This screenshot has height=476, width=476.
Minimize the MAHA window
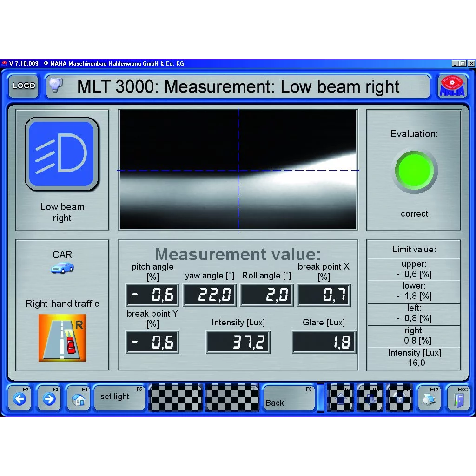click(x=455, y=63)
